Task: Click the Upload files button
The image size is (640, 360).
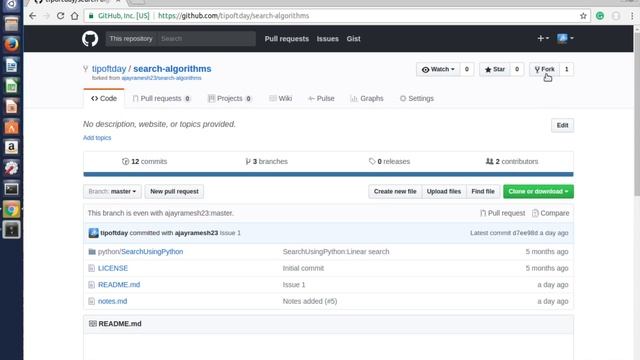Action: coord(444,191)
